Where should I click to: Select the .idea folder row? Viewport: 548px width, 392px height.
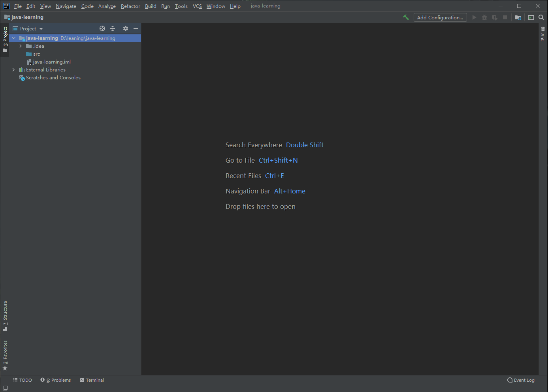click(75, 46)
